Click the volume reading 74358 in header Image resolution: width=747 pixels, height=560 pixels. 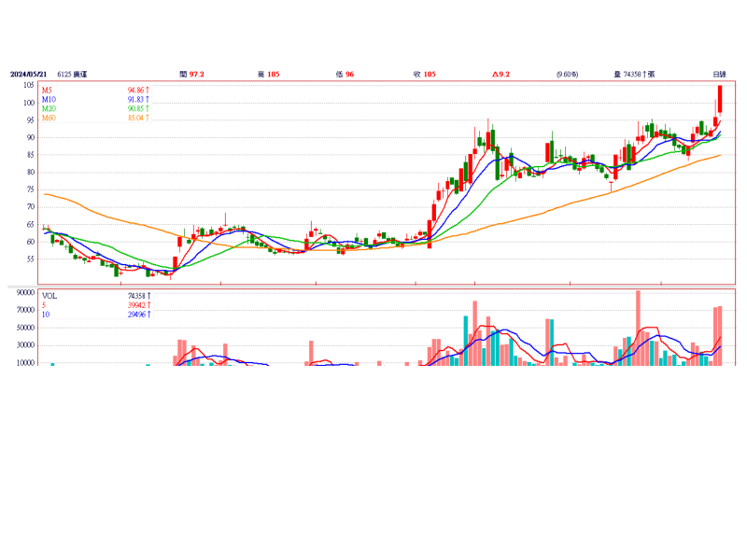638,74
